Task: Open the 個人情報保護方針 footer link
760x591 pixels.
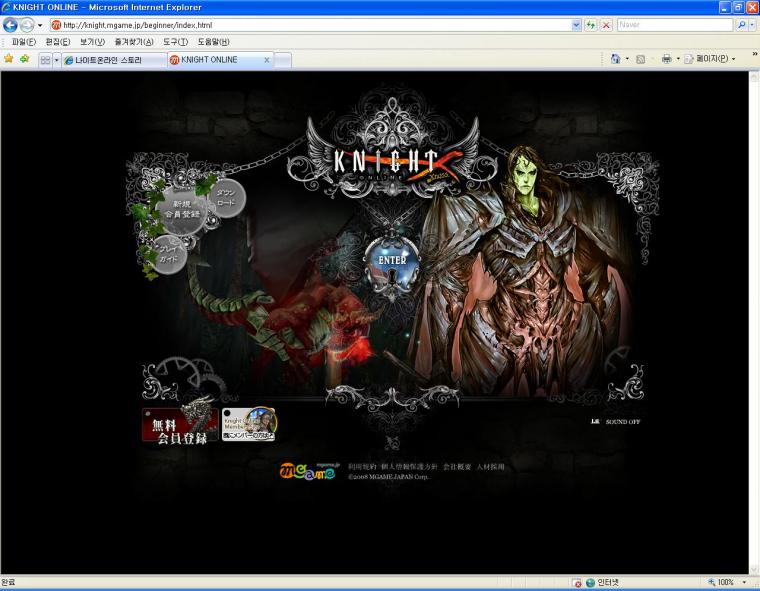Action: pyautogui.click(x=409, y=467)
